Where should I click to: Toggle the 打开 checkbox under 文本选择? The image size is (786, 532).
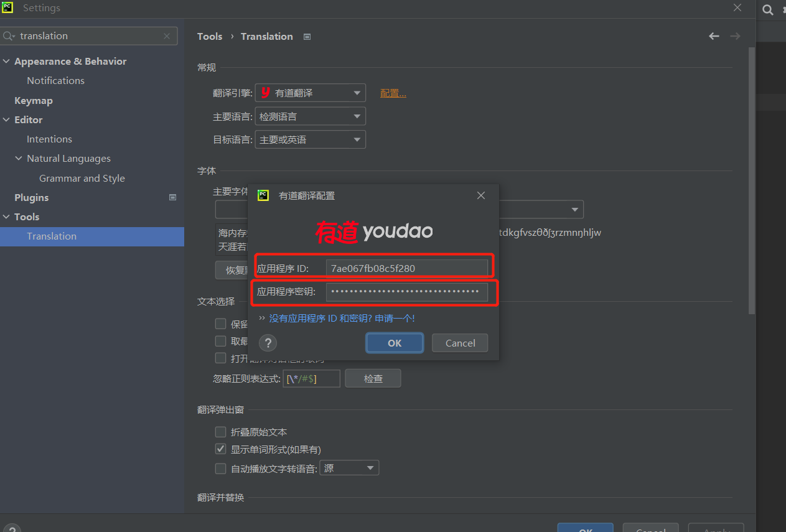[220, 358]
